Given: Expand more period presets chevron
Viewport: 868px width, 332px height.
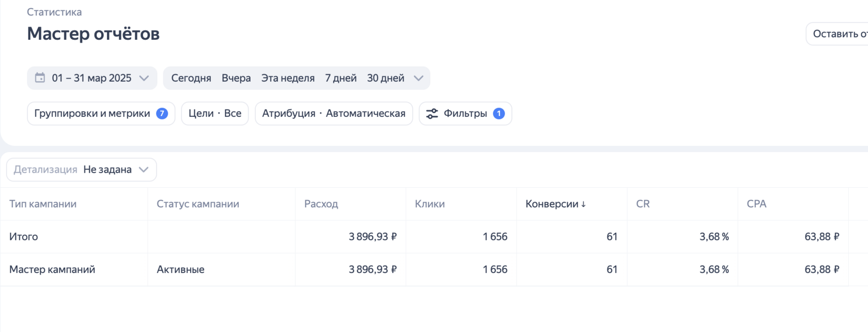Looking at the screenshot, I should coord(419,78).
